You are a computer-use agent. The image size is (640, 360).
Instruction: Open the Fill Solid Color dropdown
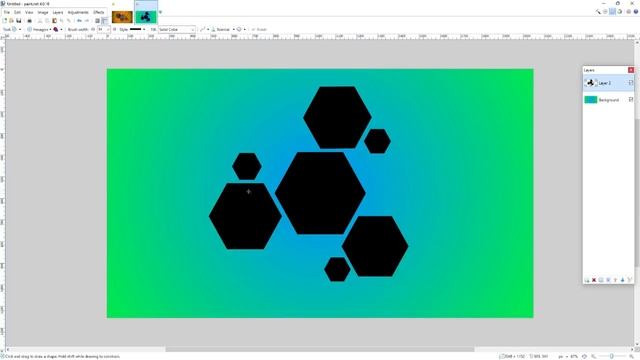[x=176, y=29]
